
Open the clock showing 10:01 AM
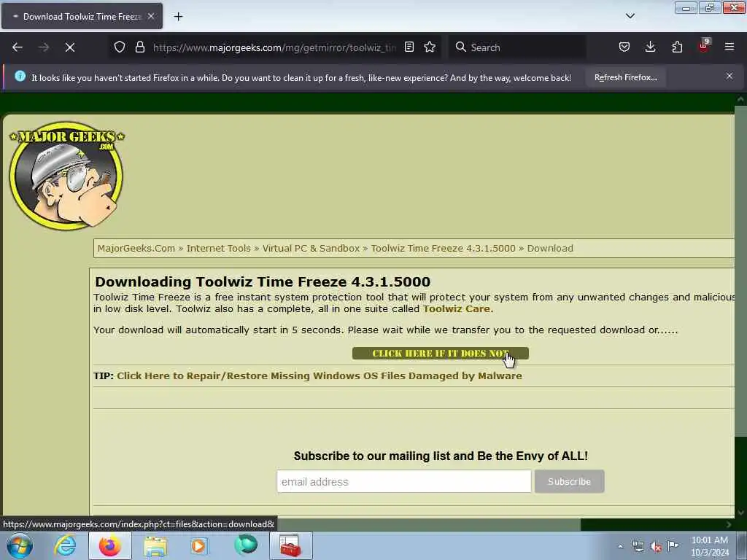tap(710, 546)
